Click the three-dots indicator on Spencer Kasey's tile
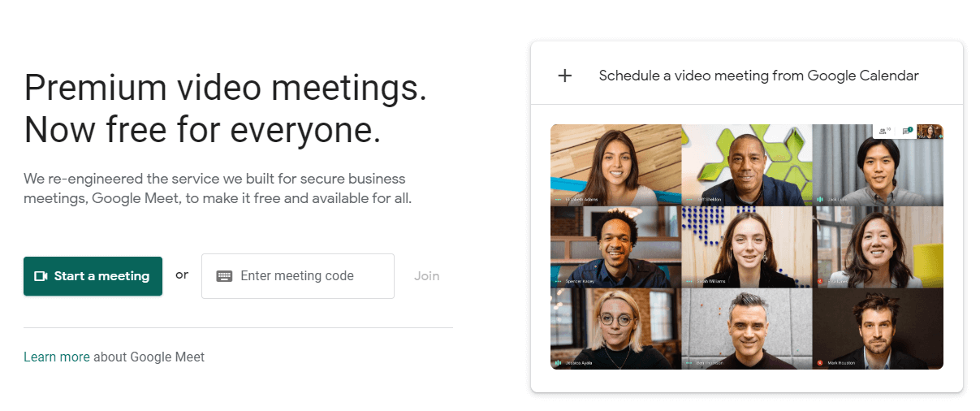This screenshot has width=980, height=411. [558, 281]
